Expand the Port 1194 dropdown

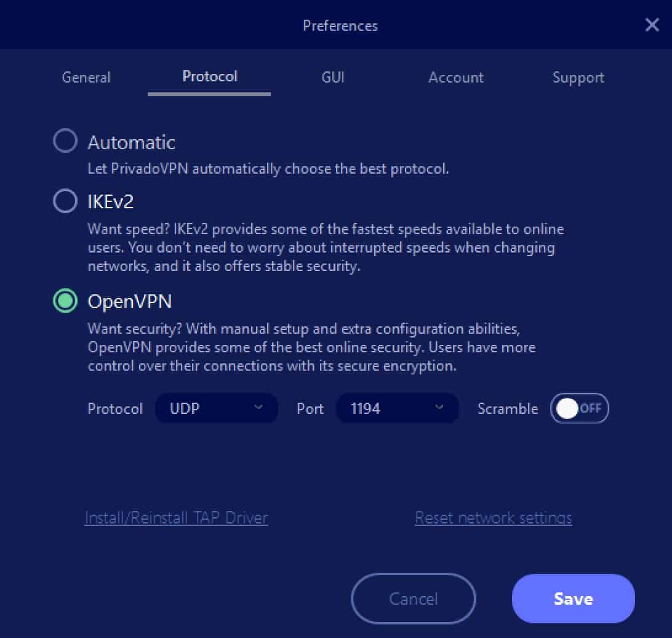(x=398, y=408)
